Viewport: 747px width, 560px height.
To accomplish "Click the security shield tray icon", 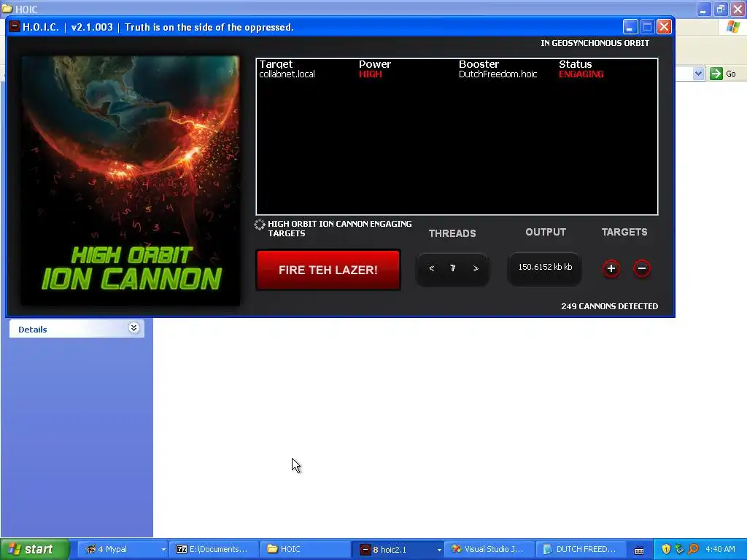I will click(666, 550).
